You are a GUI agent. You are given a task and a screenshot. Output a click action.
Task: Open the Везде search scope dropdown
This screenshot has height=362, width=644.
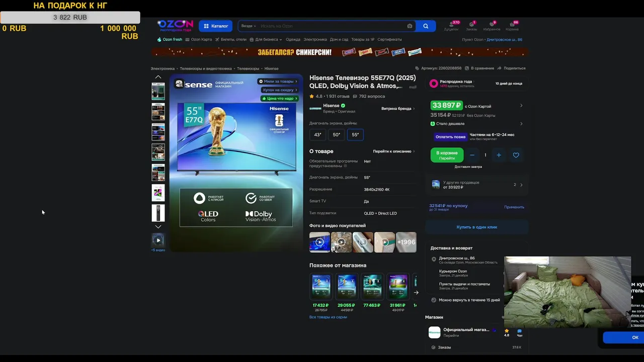pos(249,26)
